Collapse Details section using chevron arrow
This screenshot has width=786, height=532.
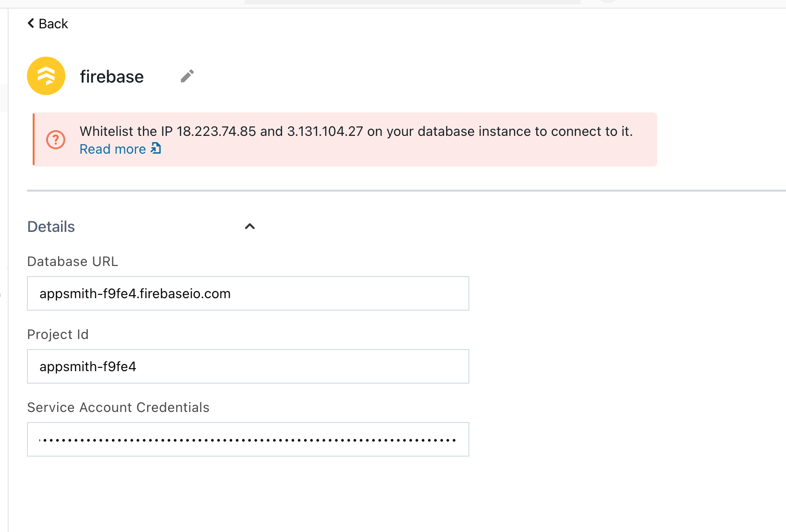[250, 227]
